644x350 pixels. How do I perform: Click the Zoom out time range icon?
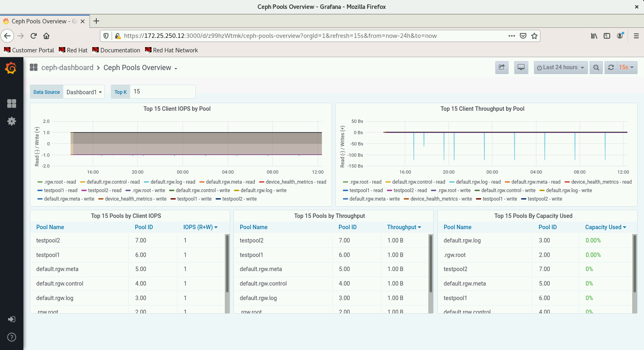tap(596, 68)
